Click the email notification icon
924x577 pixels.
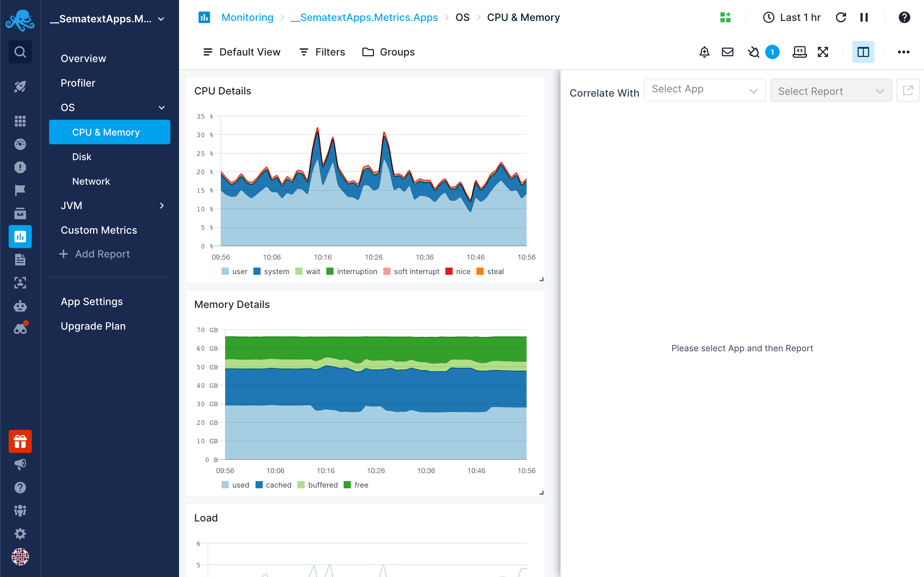coord(728,52)
